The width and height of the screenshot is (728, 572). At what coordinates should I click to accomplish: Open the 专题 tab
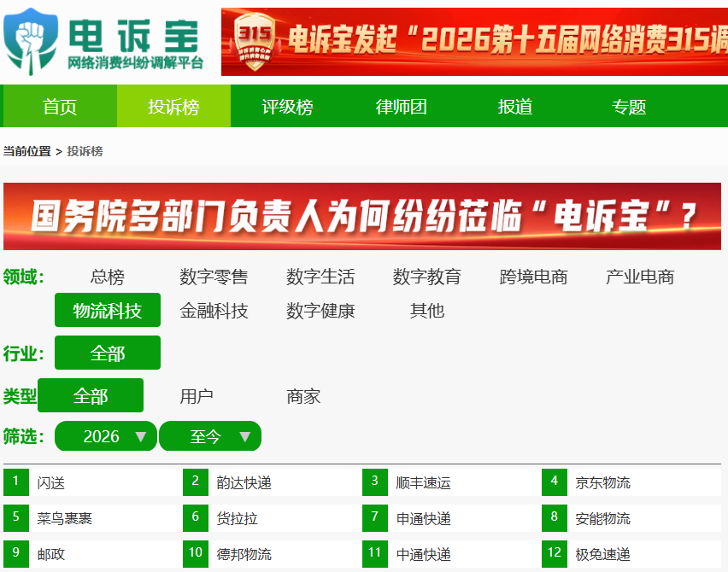pos(629,106)
